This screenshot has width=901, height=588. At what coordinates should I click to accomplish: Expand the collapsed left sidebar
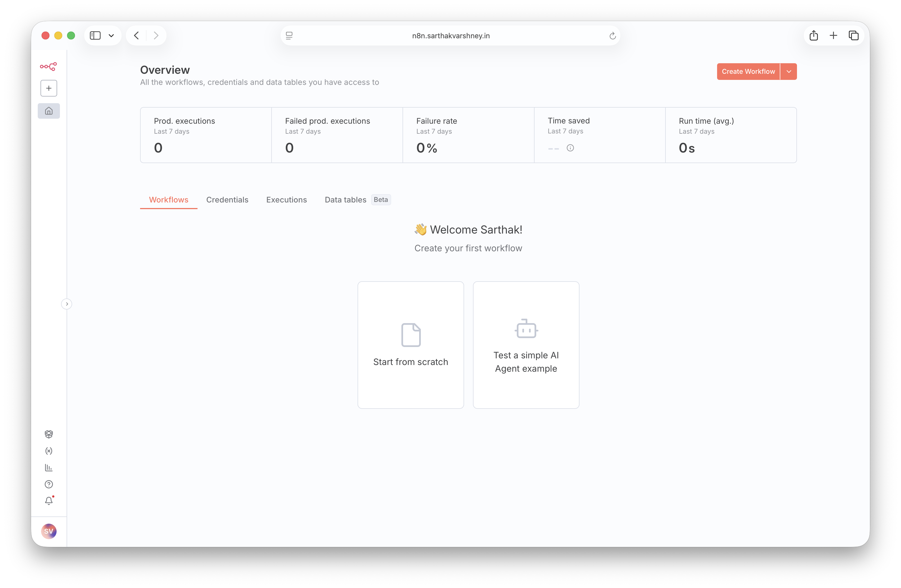pos(67,304)
